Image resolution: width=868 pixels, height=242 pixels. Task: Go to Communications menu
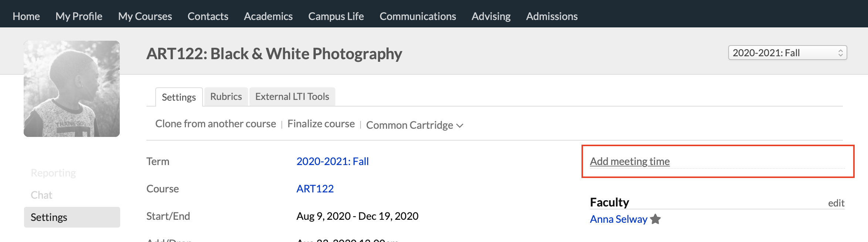(418, 16)
